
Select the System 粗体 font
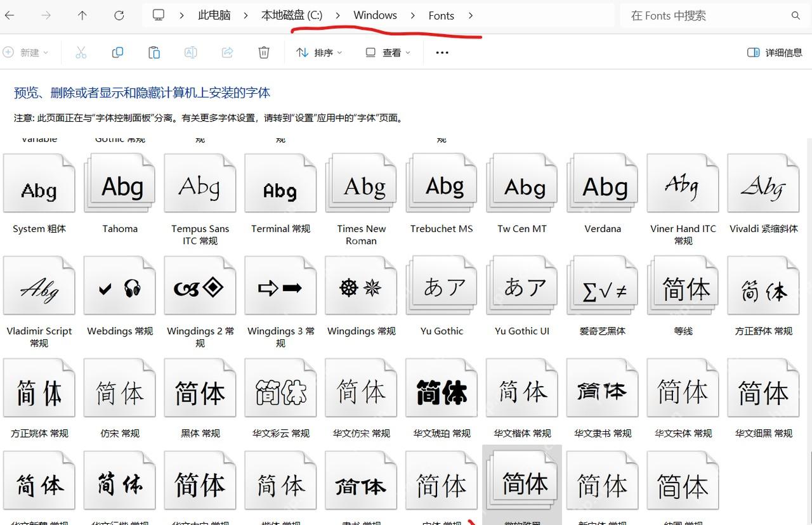pos(39,194)
